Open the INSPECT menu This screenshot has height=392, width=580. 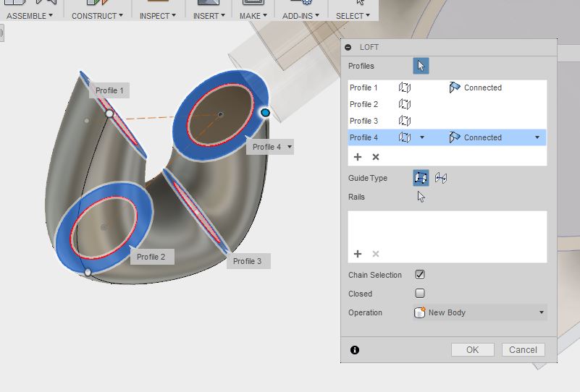click(157, 15)
